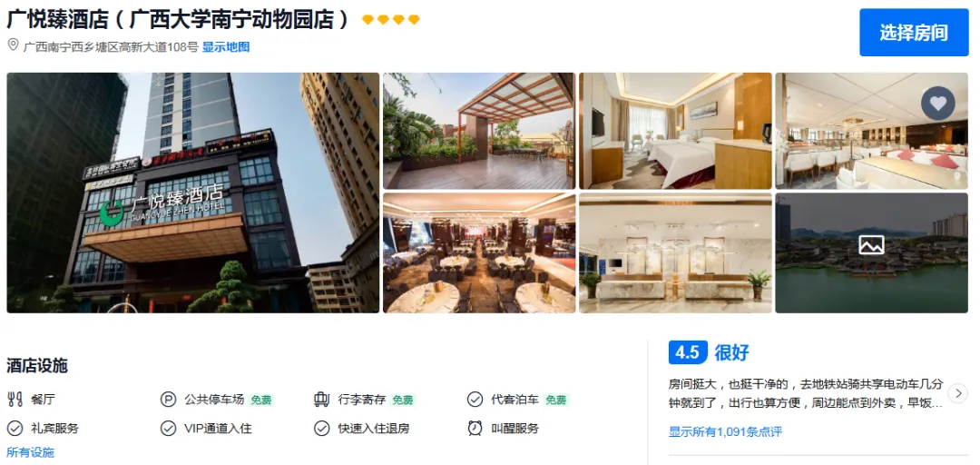This screenshot has width=980, height=465.
Task: Click the 选择房间 button
Action: [x=914, y=33]
